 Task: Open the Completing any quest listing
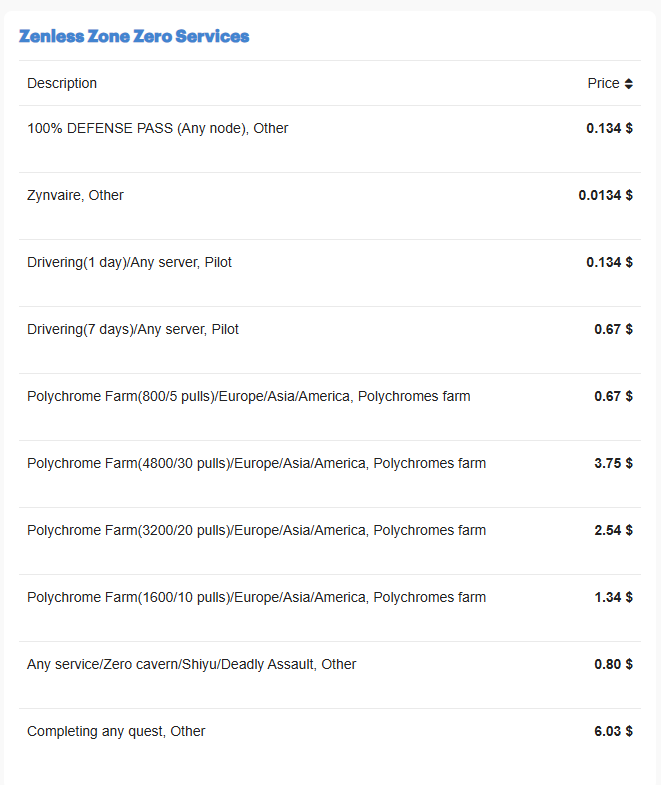point(116,732)
